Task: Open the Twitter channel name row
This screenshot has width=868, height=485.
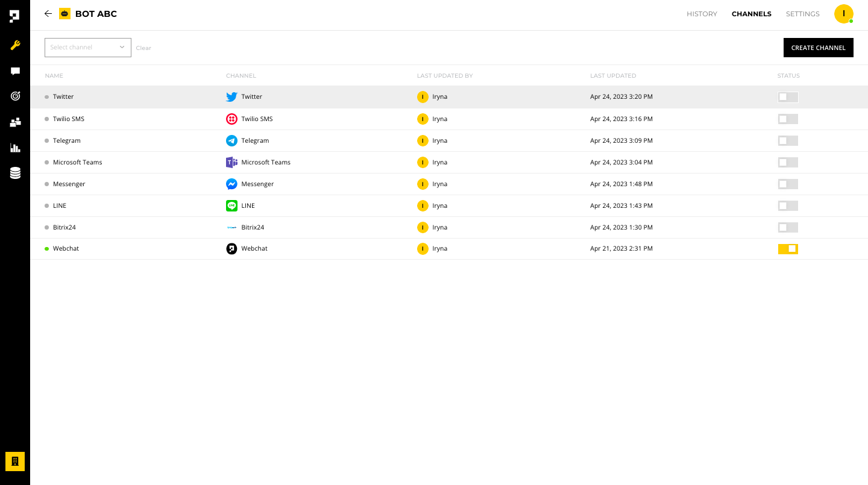Action: [x=63, y=97]
